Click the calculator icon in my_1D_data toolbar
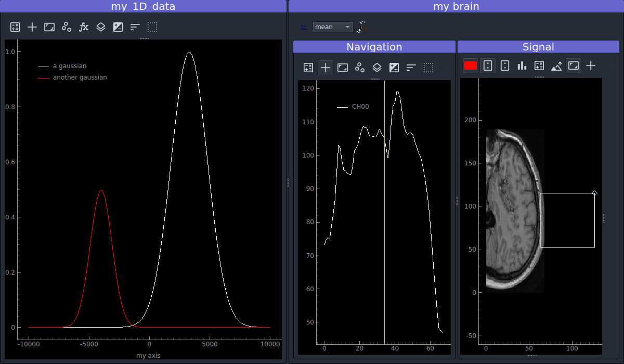624x364 pixels. tap(15, 27)
